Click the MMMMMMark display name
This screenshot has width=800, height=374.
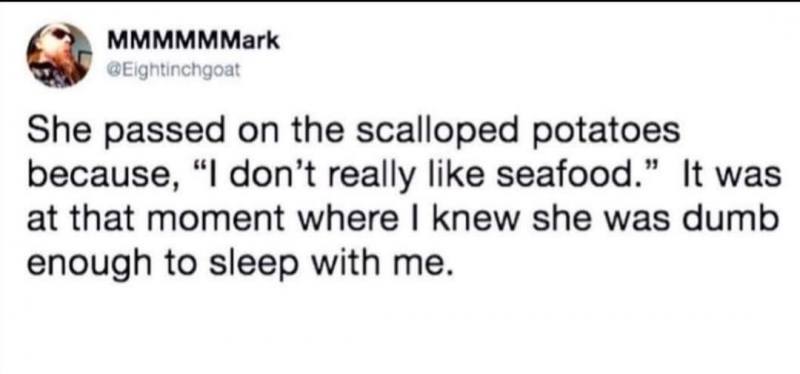(x=193, y=41)
